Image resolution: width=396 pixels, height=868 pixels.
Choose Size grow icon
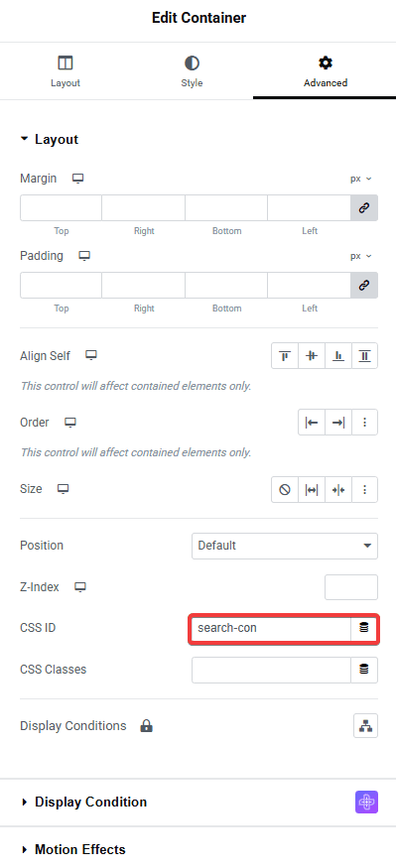tap(312, 489)
